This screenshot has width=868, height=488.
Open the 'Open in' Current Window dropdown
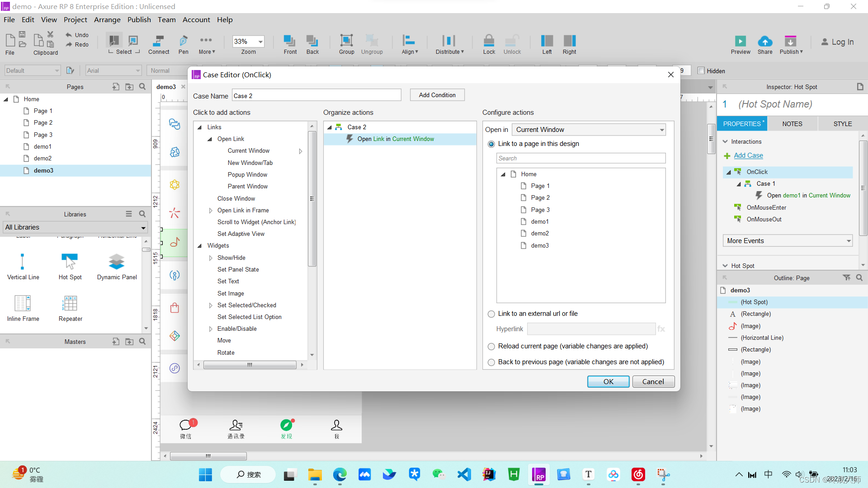click(589, 130)
